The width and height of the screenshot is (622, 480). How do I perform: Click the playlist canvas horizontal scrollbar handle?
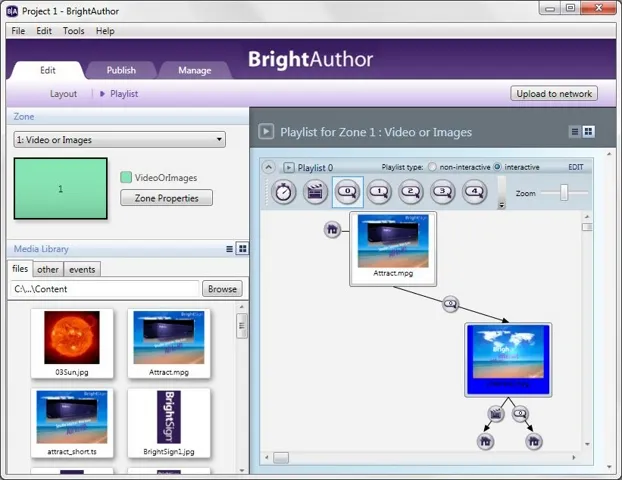pos(281,457)
